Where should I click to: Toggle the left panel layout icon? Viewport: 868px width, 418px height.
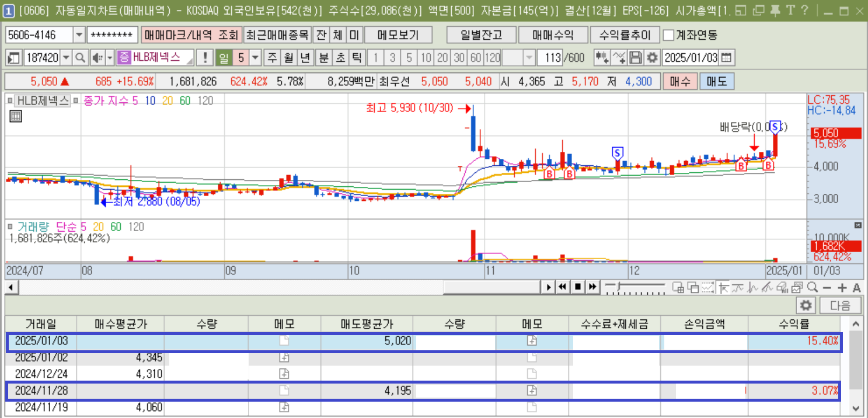point(15,58)
